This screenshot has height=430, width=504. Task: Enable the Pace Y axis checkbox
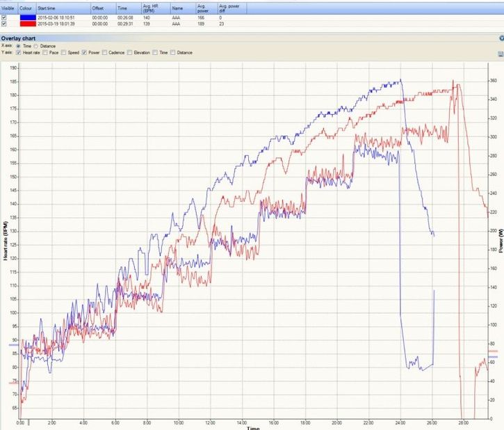point(45,52)
